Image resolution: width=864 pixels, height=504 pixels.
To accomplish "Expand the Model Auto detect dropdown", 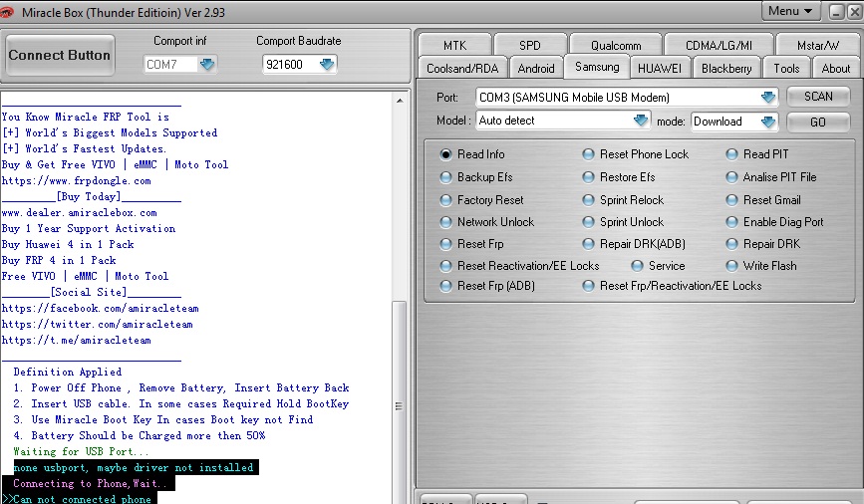I will point(641,121).
